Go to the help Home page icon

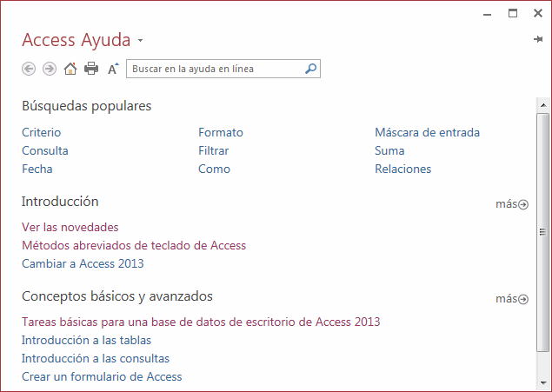click(70, 69)
